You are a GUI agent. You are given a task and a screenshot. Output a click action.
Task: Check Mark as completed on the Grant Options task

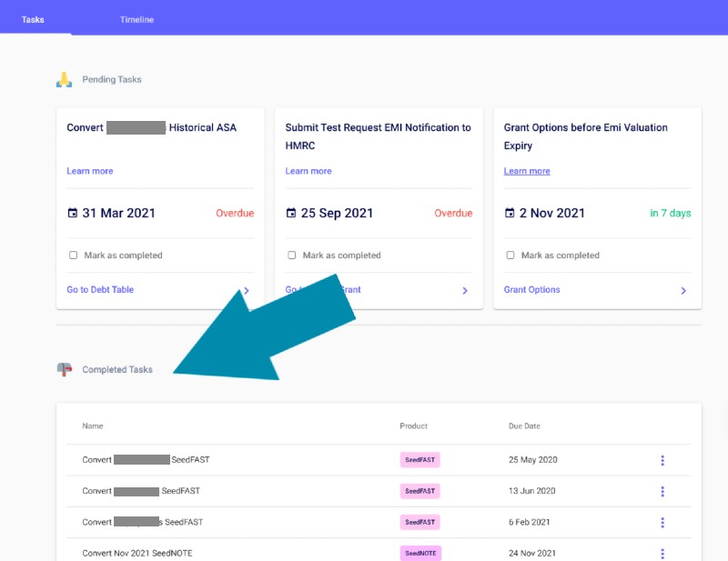(511, 255)
